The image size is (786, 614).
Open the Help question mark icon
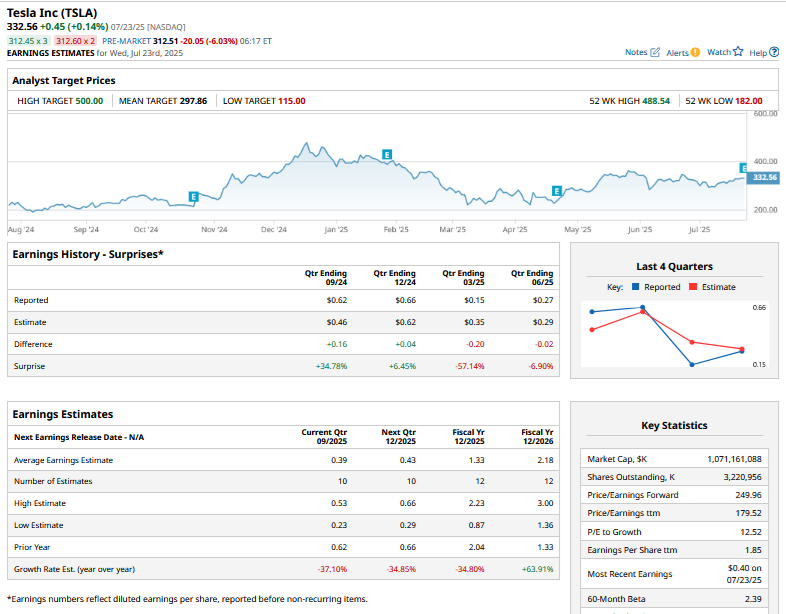[774, 52]
